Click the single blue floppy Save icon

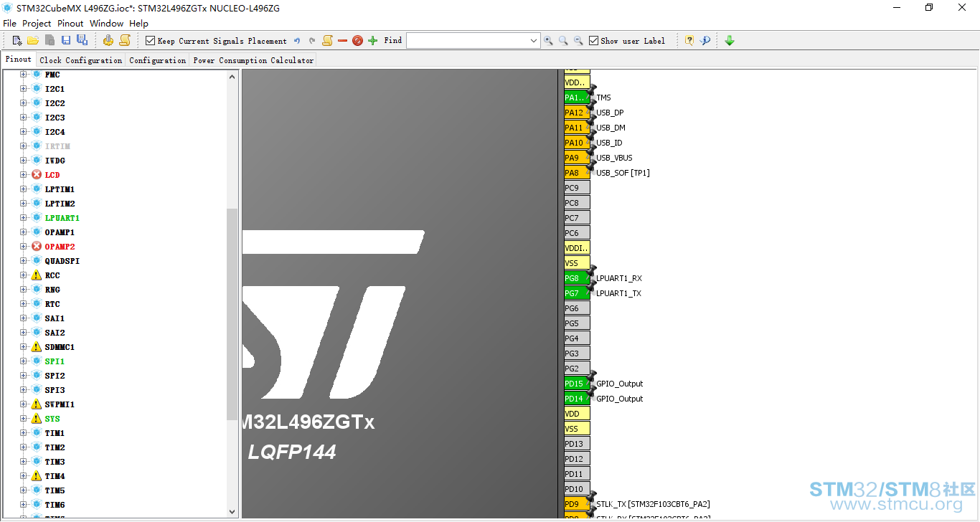(66, 41)
